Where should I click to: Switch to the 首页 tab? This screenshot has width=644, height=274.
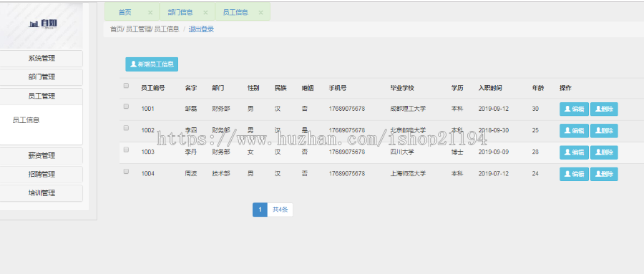point(125,12)
